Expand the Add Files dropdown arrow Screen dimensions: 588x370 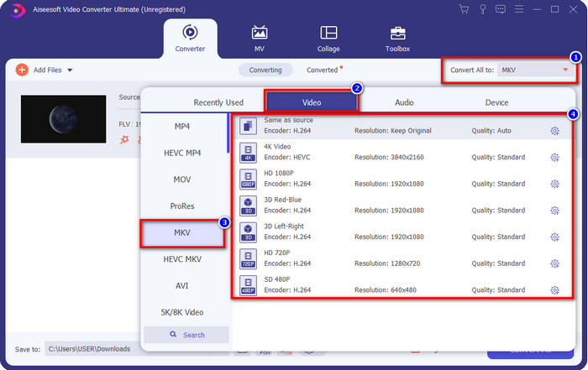tap(70, 70)
